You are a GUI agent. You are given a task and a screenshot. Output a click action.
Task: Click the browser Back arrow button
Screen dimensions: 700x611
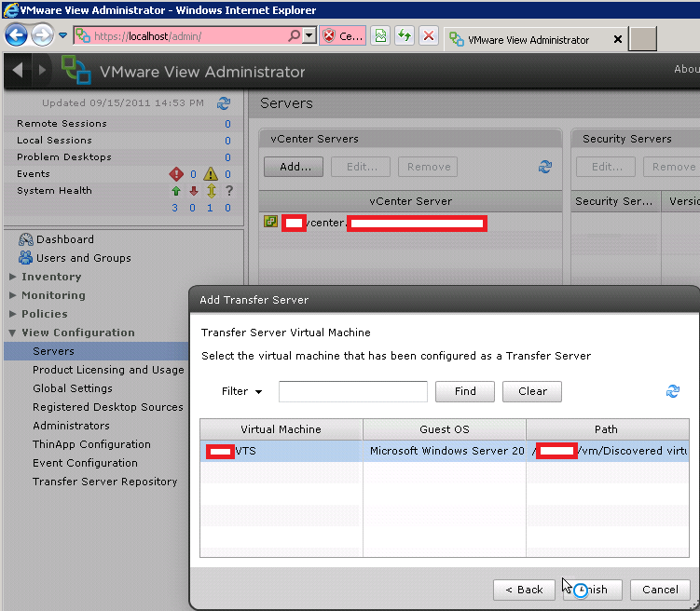click(x=16, y=35)
